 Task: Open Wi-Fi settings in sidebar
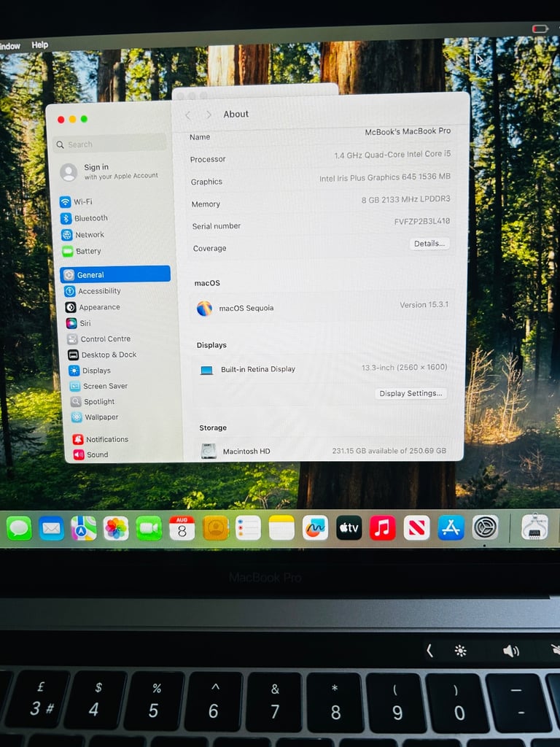point(76,202)
